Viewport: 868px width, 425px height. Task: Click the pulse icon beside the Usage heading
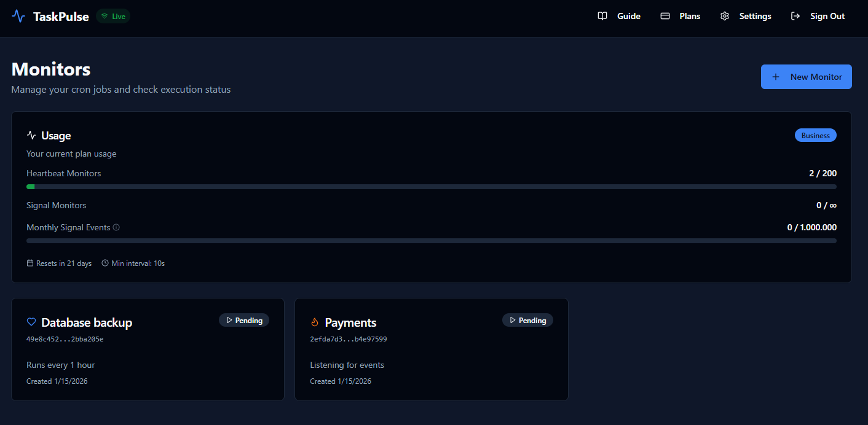coord(31,135)
